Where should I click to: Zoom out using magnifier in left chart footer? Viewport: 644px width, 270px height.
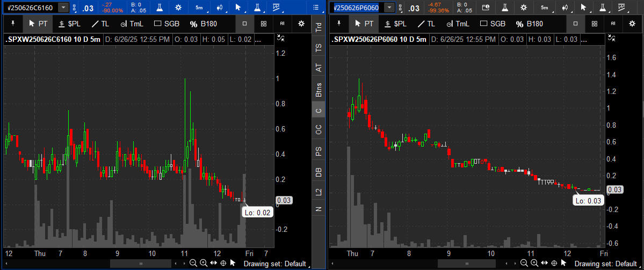(193, 263)
